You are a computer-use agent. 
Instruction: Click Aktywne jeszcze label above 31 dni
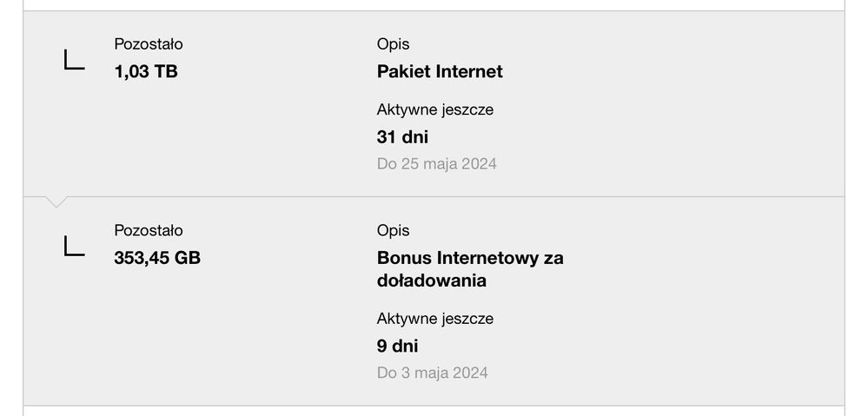point(434,110)
